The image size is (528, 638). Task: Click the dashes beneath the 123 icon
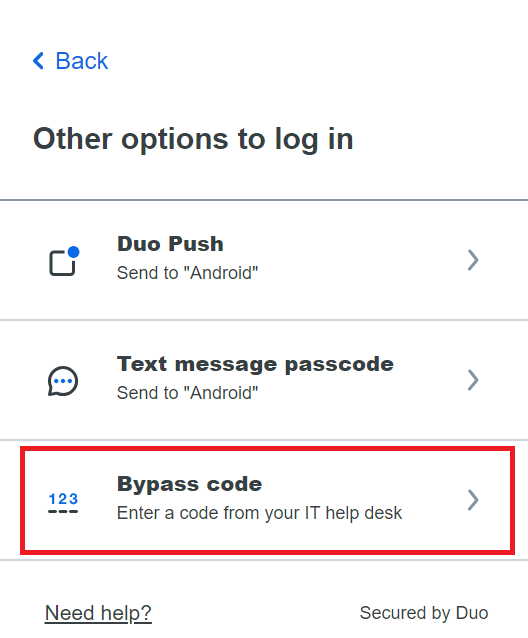pos(63,511)
